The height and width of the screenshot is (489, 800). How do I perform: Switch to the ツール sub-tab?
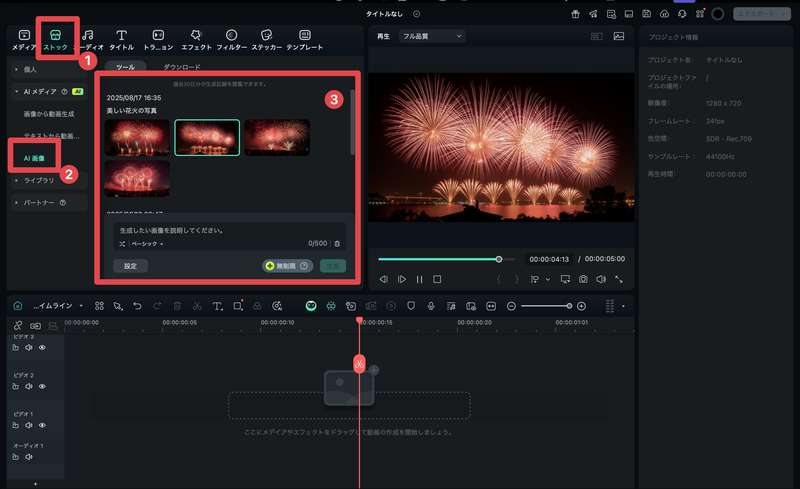click(126, 67)
